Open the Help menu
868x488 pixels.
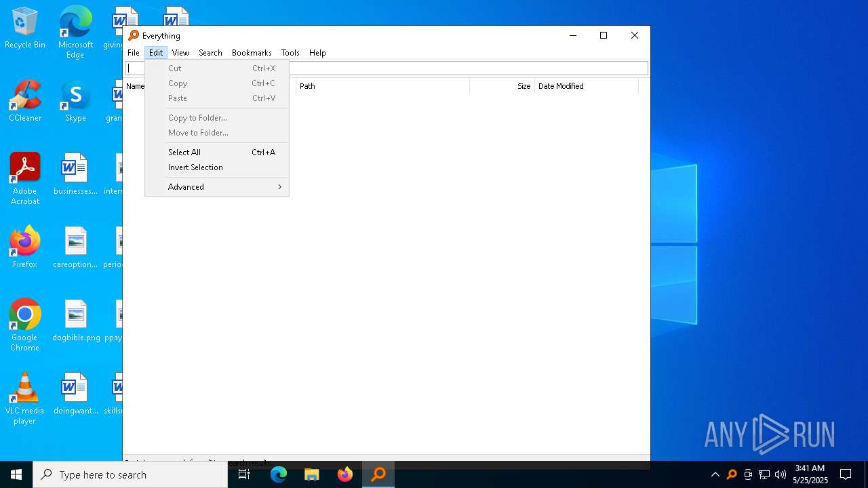[x=317, y=53]
